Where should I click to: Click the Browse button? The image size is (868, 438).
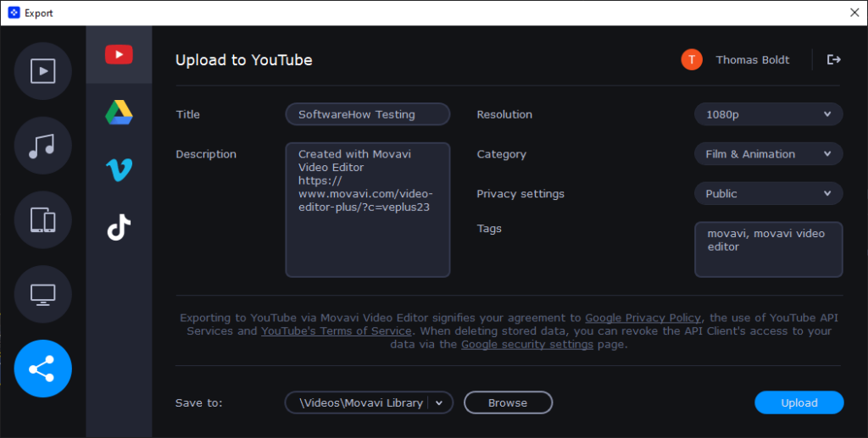(x=509, y=402)
